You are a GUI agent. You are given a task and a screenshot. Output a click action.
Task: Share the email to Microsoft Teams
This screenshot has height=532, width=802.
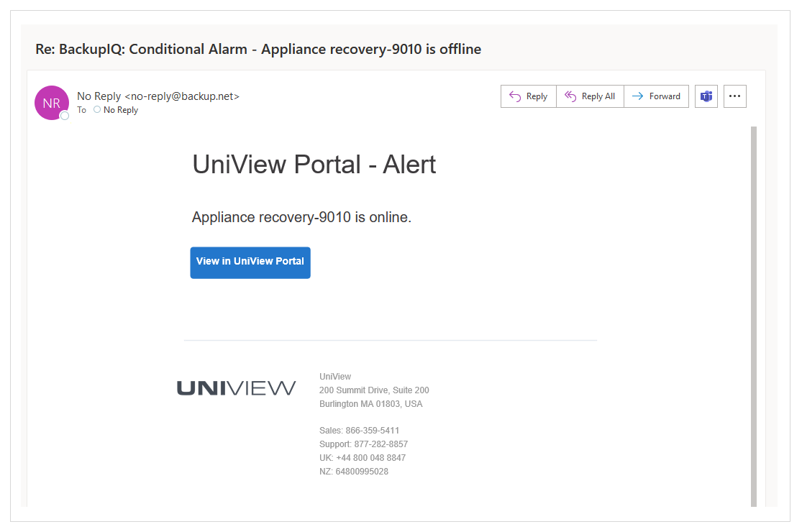pos(706,96)
